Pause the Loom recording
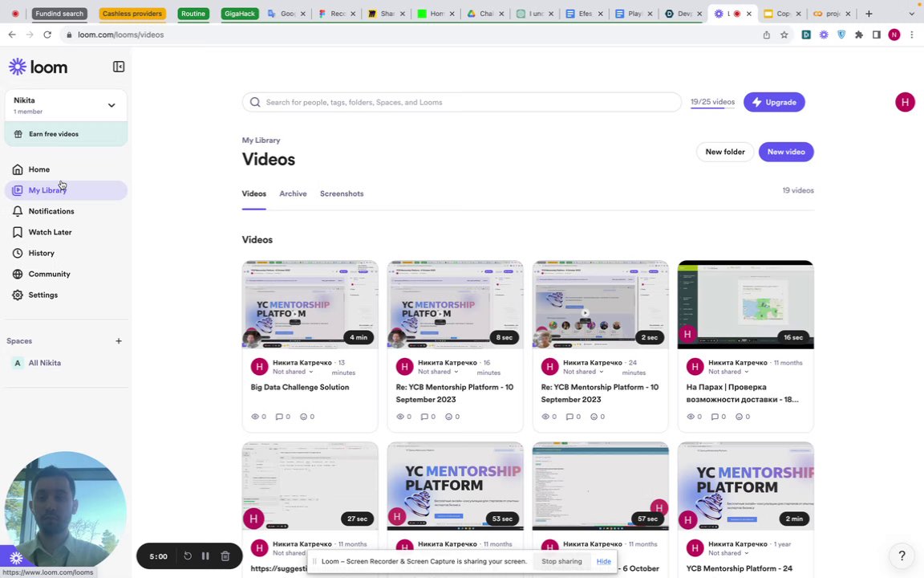This screenshot has width=924, height=578. point(205,556)
